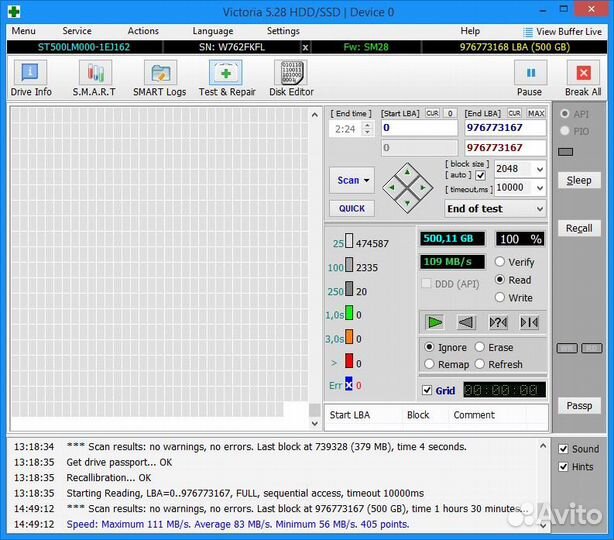Click the reverse scan direction arrow
The height and width of the screenshot is (540, 614).
[x=465, y=322]
